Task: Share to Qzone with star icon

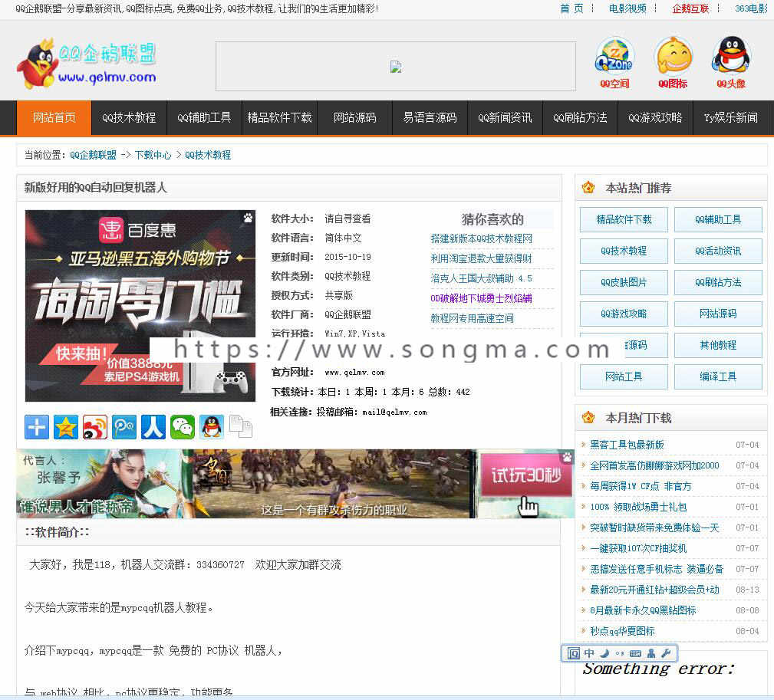Action: pos(66,427)
